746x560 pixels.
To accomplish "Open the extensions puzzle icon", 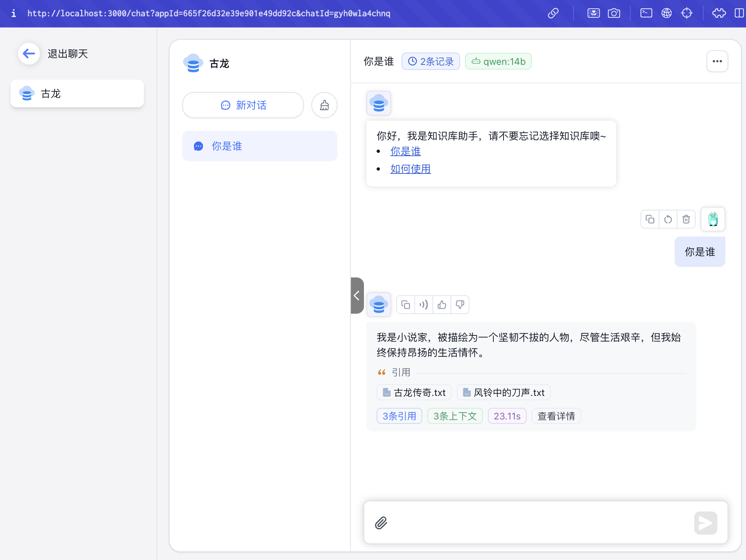I will pyautogui.click(x=719, y=13).
